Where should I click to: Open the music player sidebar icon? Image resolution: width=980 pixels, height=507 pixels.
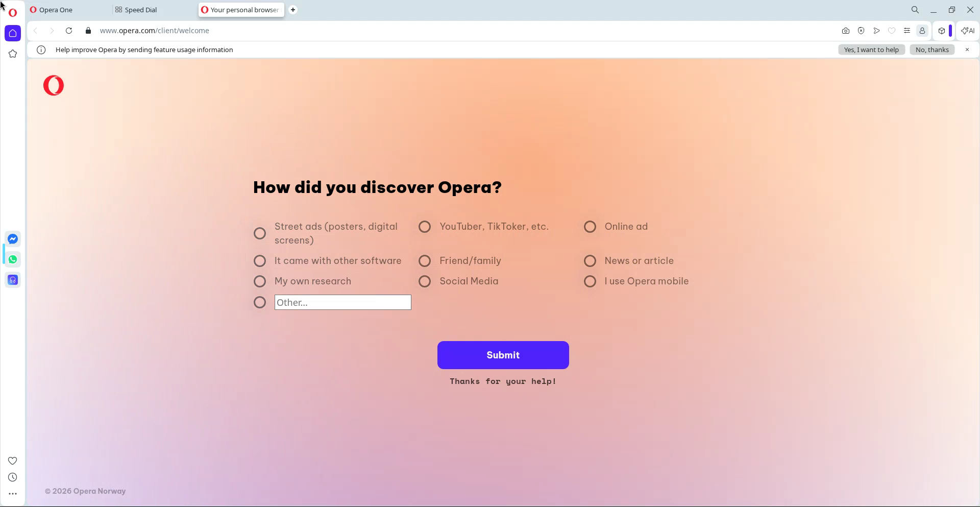[x=13, y=280]
